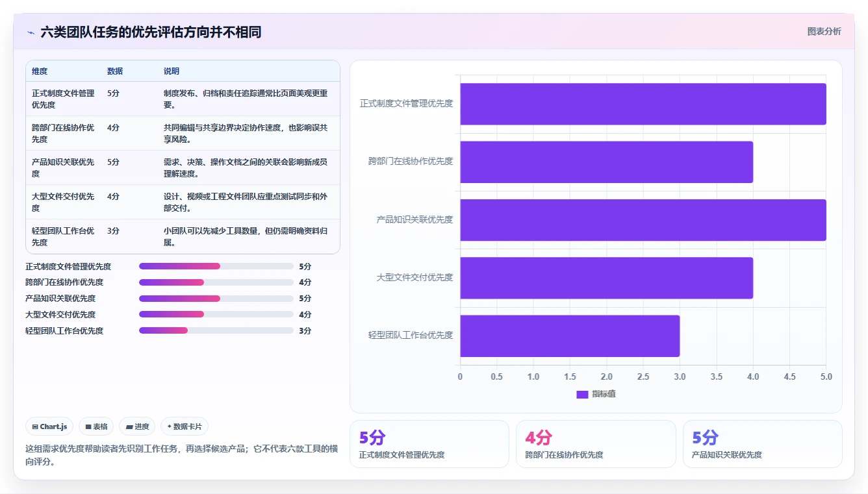868x494 pixels.
Task: Click chart y-axis label 轻型团队工作台优先度
Action: click(x=411, y=335)
